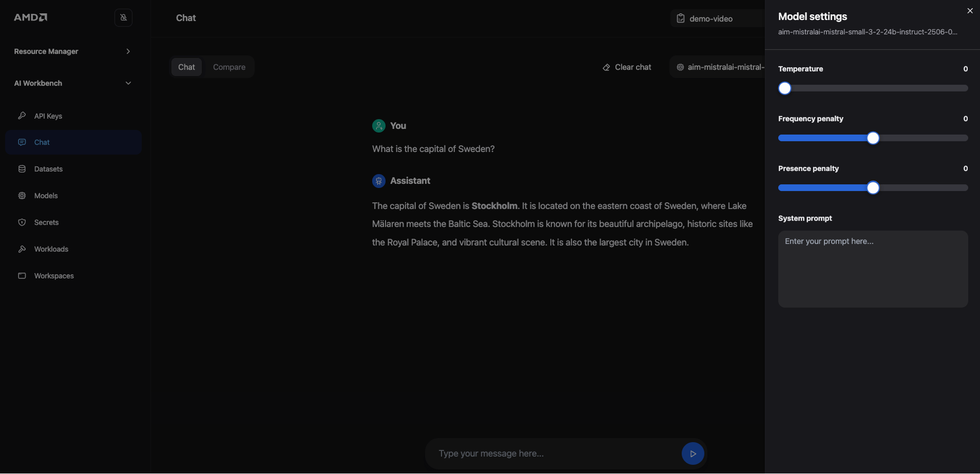Screen dimensions: 980x474
Task: Open Workspaces folder icon
Action: click(22, 276)
